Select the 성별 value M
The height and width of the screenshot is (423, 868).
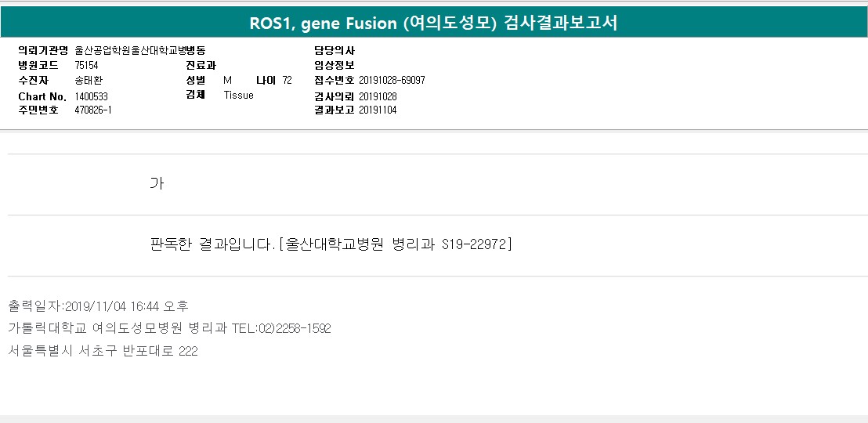point(228,81)
